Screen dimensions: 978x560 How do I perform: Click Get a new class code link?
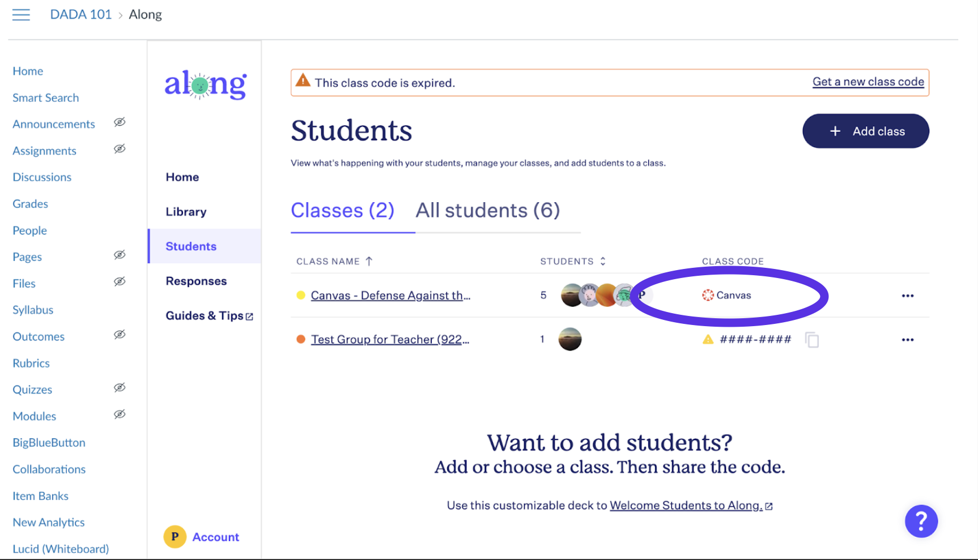[868, 82]
